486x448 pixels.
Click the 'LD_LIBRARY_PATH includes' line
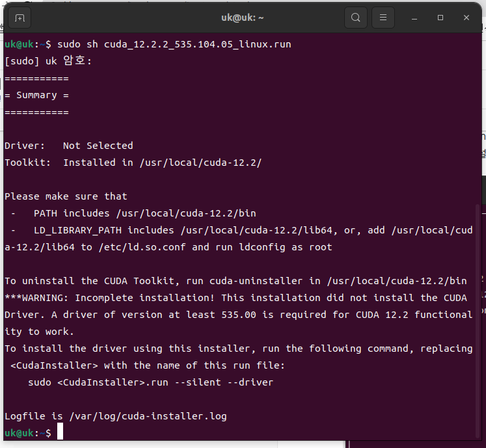click(241, 230)
